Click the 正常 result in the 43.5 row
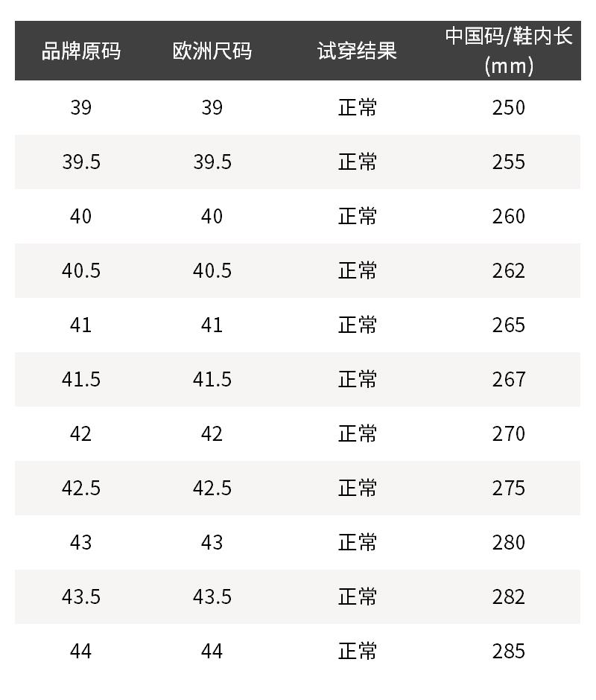 (358, 597)
